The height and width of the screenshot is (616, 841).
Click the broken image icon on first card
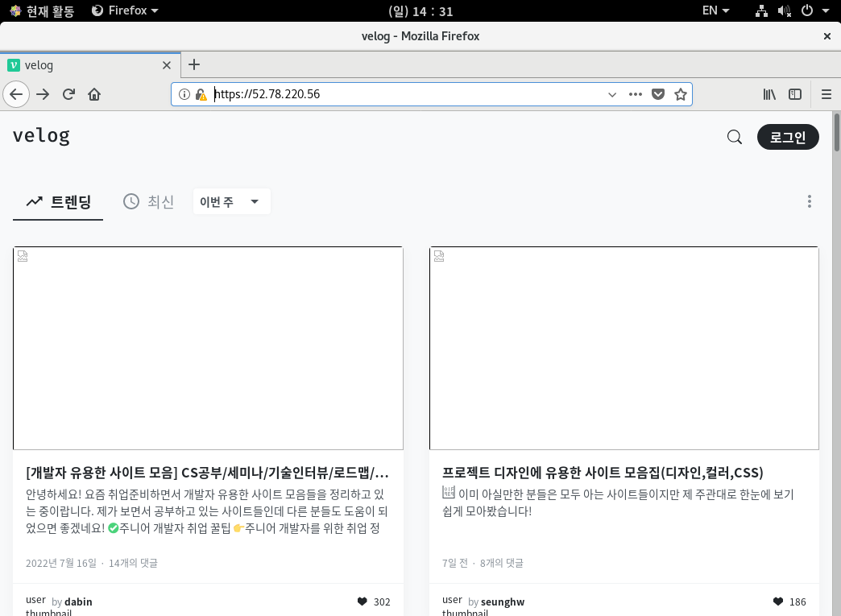tap(23, 256)
